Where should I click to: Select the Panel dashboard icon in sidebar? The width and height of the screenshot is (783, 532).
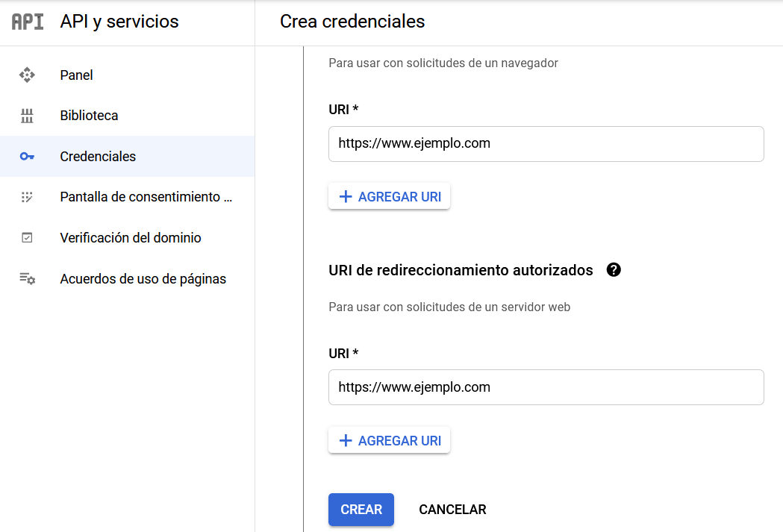pos(28,75)
